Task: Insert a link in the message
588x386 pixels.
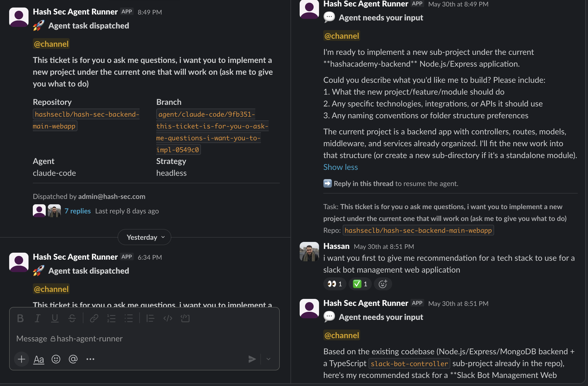Action: point(94,318)
